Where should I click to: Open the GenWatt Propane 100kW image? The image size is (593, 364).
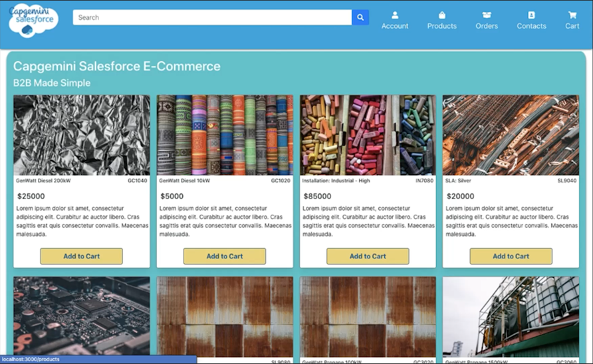click(368, 317)
